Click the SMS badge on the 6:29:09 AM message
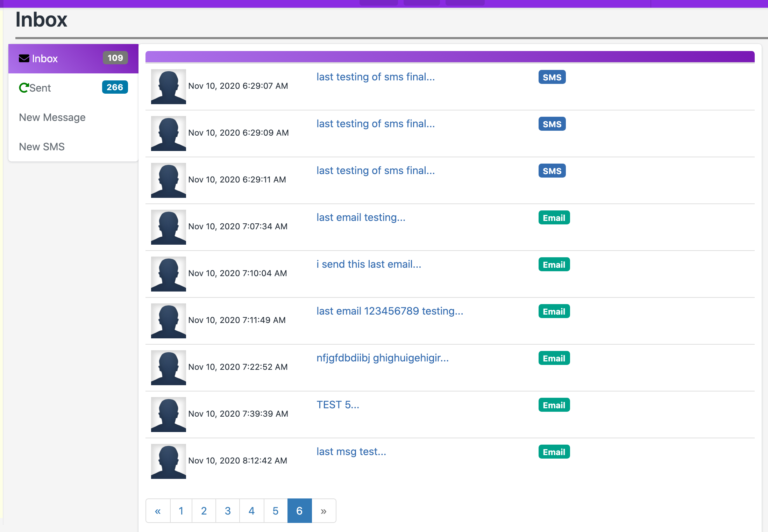Screen dimensions: 768x532 552,124
